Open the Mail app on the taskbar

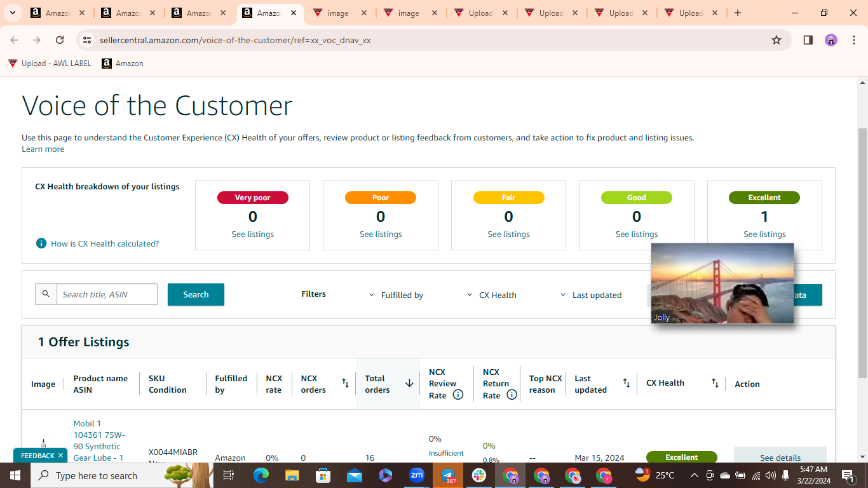point(355,475)
